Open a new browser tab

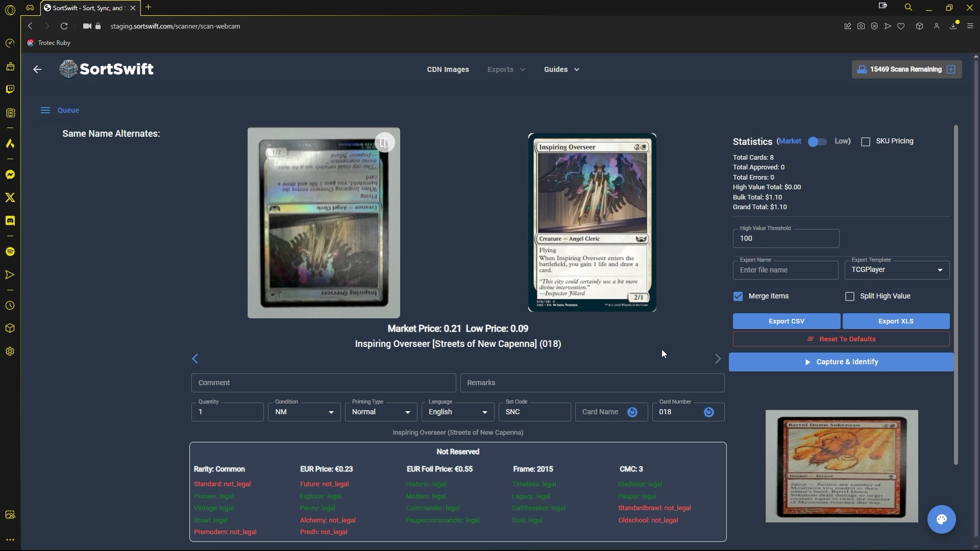click(149, 7)
